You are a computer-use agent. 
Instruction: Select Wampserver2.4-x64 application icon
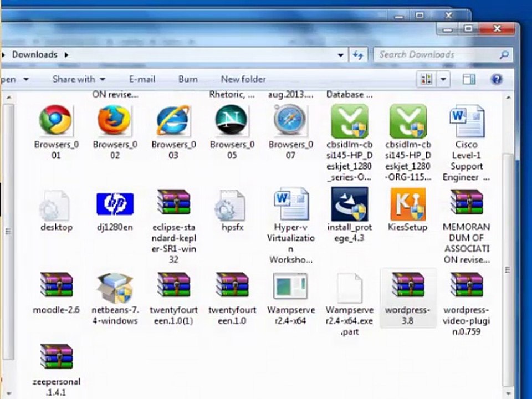click(x=290, y=286)
